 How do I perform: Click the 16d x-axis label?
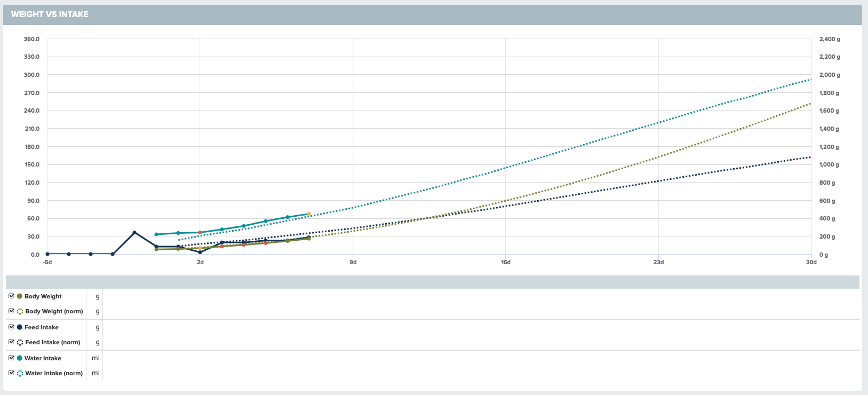pyautogui.click(x=506, y=262)
